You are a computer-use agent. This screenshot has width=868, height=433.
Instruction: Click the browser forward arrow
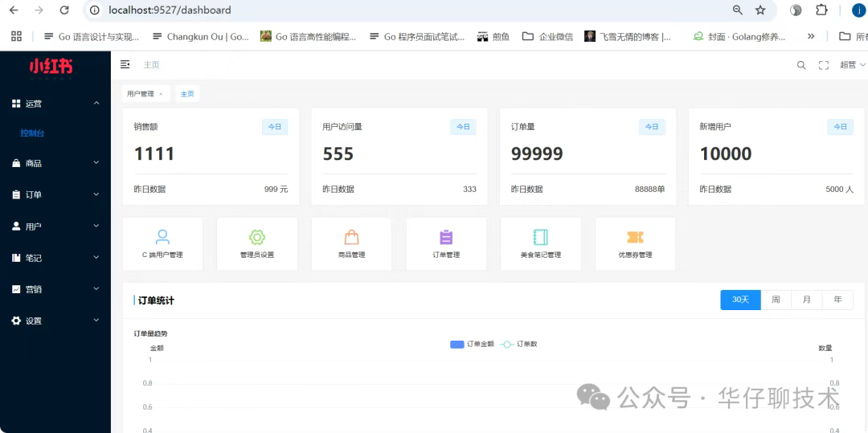click(39, 10)
